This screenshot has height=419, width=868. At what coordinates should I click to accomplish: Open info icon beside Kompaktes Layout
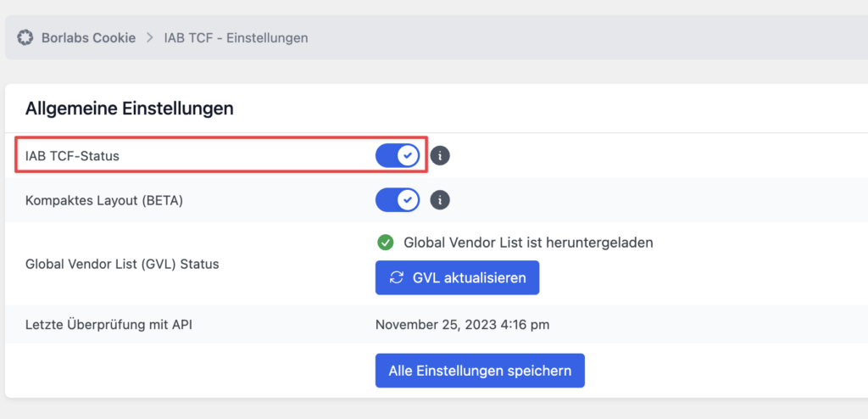[440, 200]
